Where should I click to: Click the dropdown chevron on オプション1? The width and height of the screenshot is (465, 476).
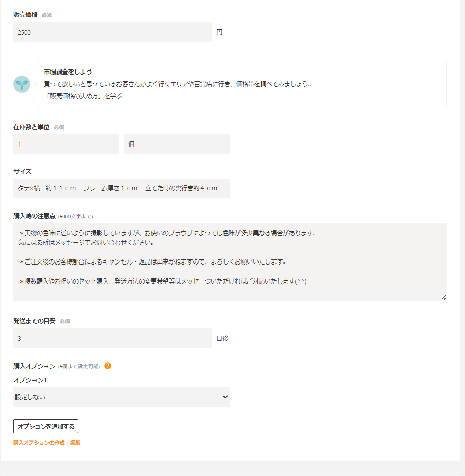click(x=224, y=397)
